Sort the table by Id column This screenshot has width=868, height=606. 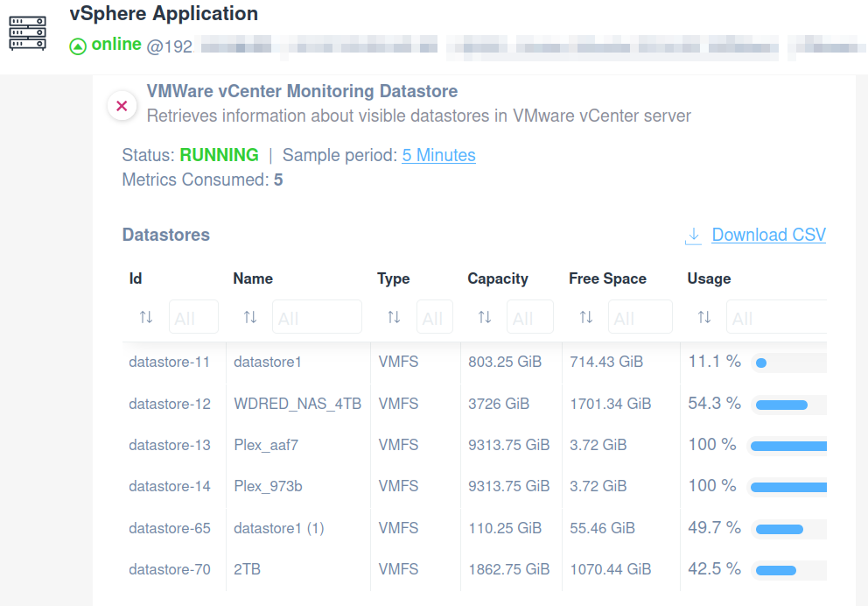tap(146, 317)
